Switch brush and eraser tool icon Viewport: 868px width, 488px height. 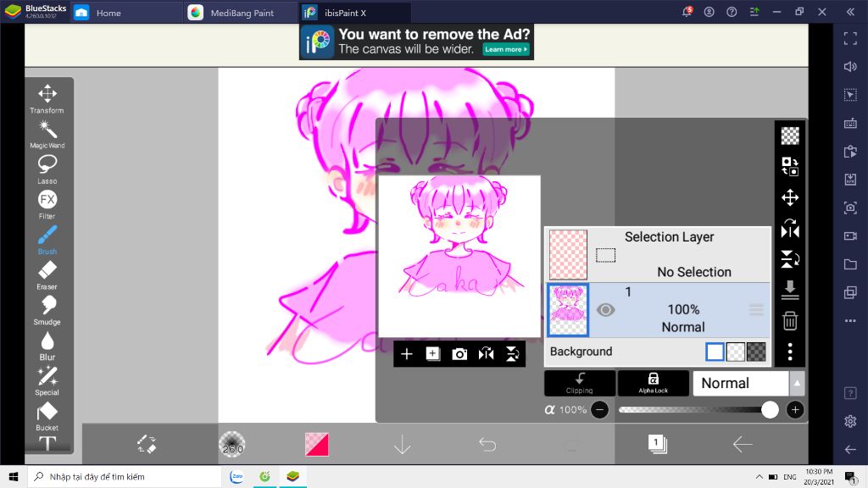[x=147, y=444]
